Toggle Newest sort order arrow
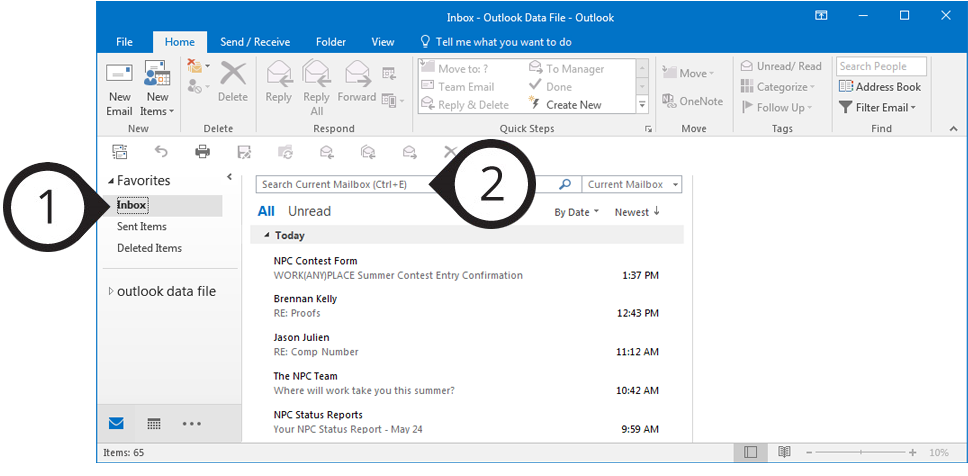The image size is (968, 476). click(x=638, y=212)
